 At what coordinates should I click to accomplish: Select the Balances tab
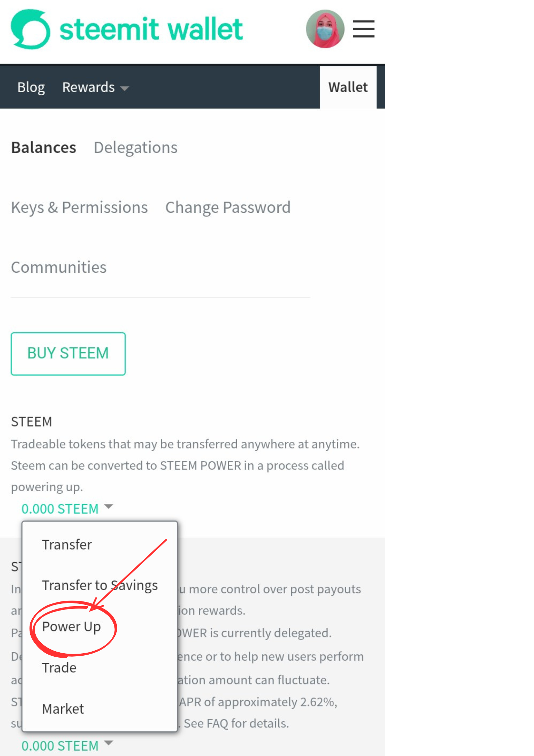(44, 147)
